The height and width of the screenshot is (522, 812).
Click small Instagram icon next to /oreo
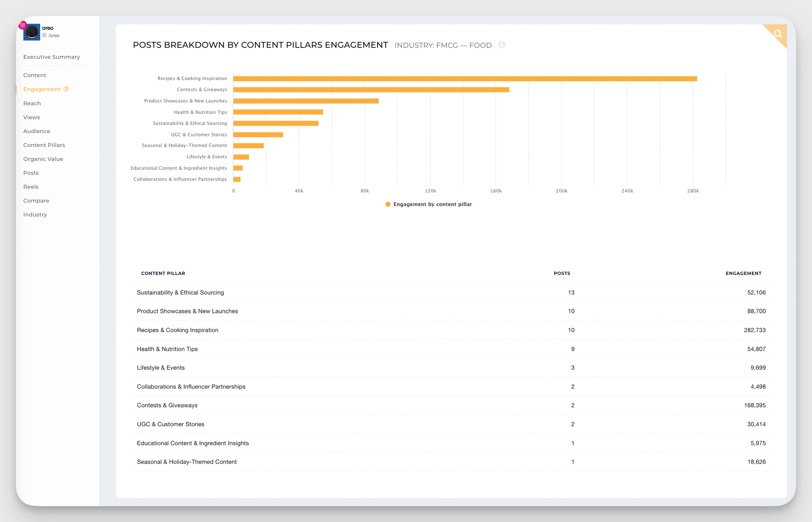point(44,35)
